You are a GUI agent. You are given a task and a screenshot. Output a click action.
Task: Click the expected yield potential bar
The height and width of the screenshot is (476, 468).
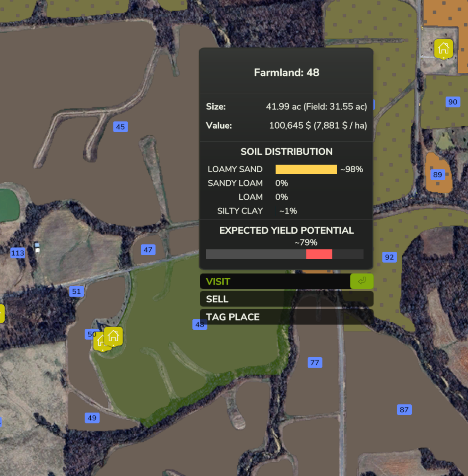[x=285, y=254]
